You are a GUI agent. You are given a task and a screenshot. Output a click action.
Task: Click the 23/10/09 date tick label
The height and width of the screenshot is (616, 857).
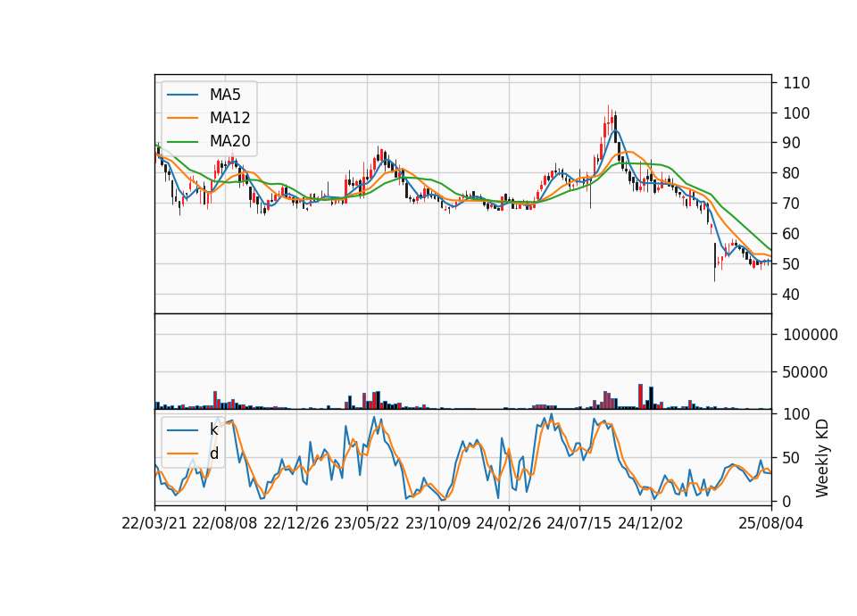pyautogui.click(x=437, y=523)
